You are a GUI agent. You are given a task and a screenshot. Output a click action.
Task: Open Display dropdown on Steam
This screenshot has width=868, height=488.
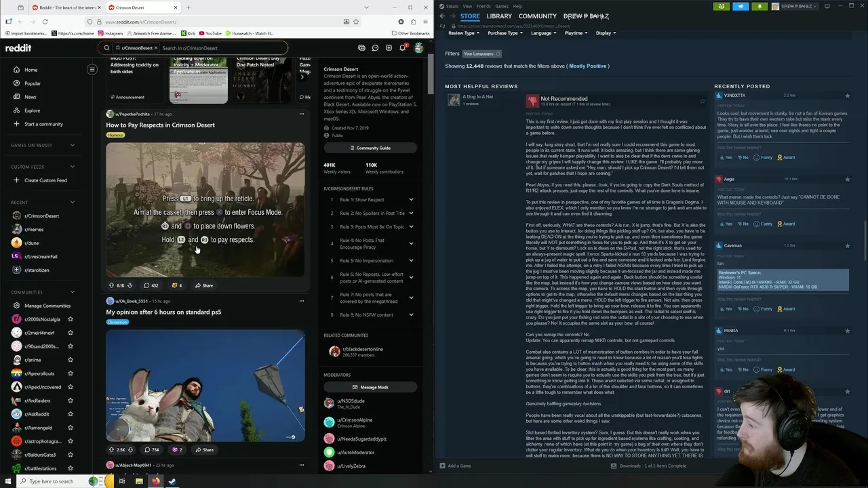click(606, 33)
